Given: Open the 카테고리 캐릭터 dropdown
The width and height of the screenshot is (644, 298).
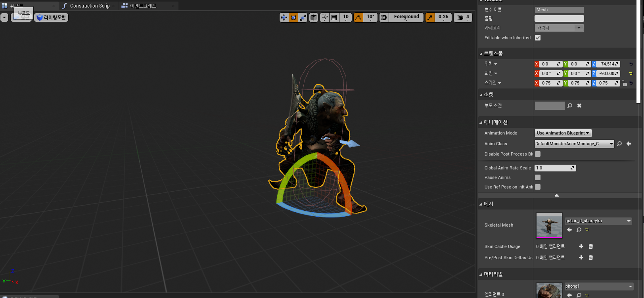Looking at the screenshot, I should pos(559,28).
